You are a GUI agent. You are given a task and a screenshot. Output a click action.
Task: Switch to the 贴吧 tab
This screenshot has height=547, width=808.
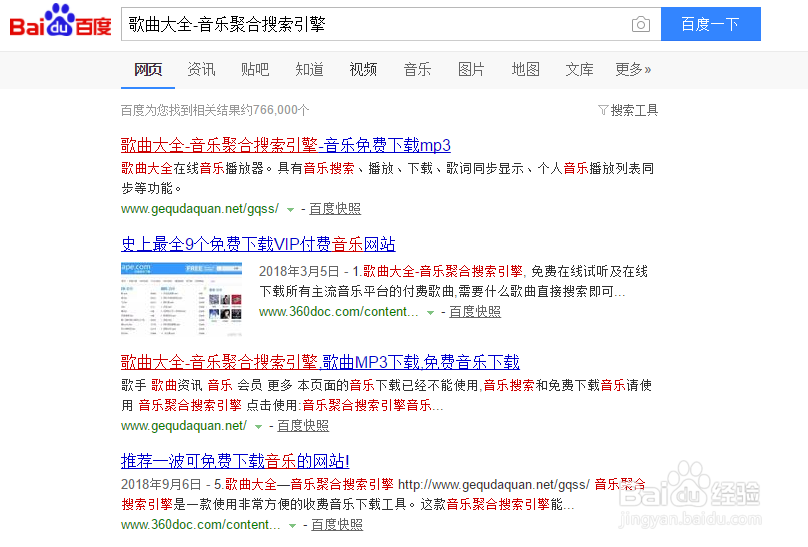pos(255,70)
